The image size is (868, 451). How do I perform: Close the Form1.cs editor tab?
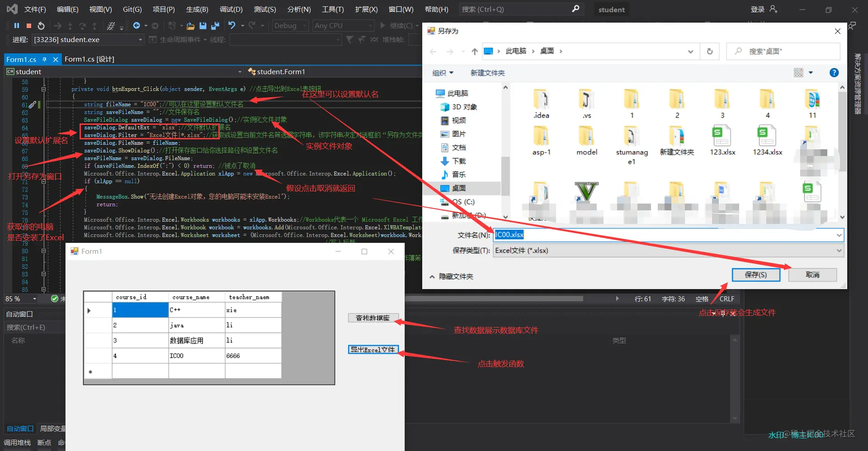click(55, 59)
